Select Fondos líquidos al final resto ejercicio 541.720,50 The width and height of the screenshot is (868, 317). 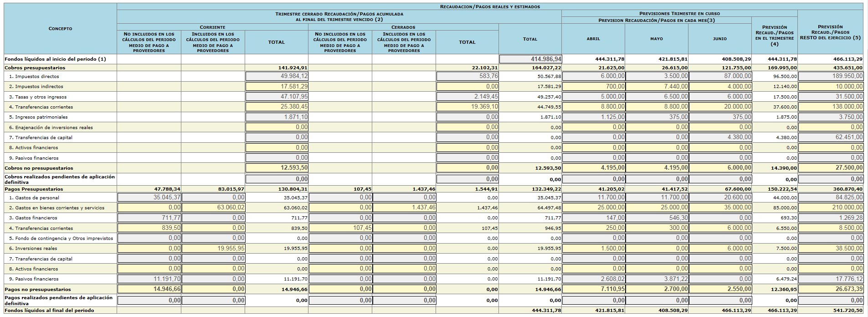[x=847, y=310]
